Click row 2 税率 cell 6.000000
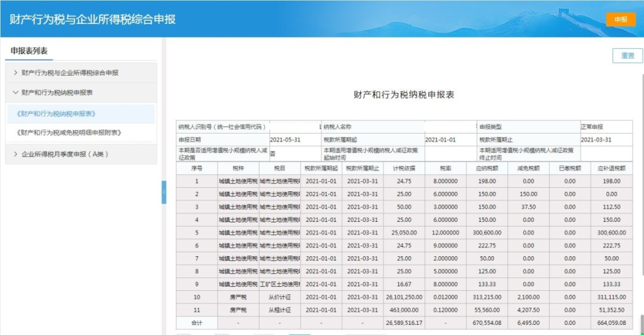The image size is (644, 335). [x=445, y=194]
